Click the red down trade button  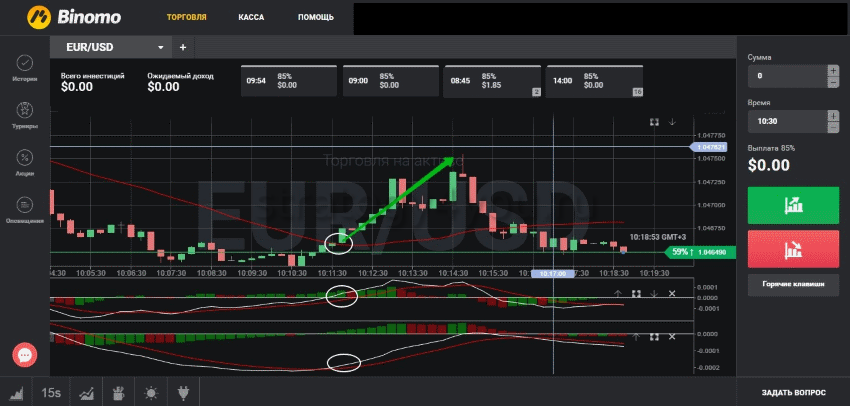793,249
